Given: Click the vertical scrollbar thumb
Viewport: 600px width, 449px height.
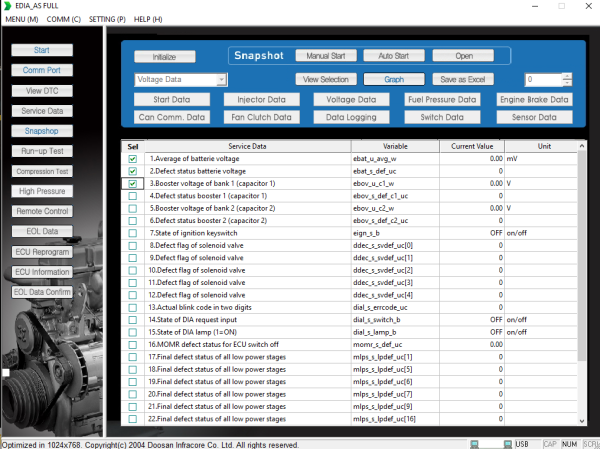Looking at the screenshot, I should [582, 256].
